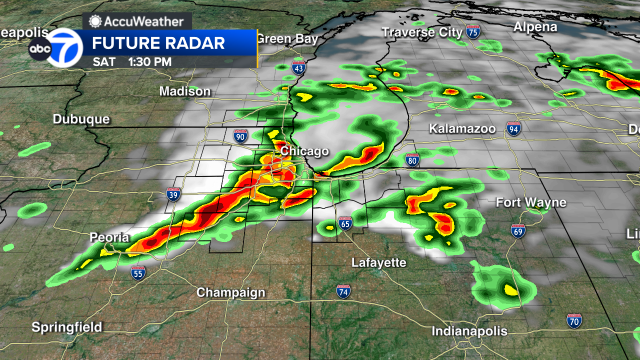
Task: Click the FUTURE RADAR title banner
Action: tap(158, 43)
